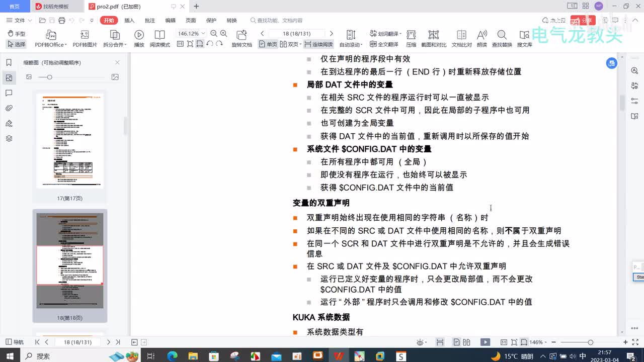The height and width of the screenshot is (362, 644).
Task: Open 截图和对比 screenshot compare tool
Action: click(x=434, y=39)
